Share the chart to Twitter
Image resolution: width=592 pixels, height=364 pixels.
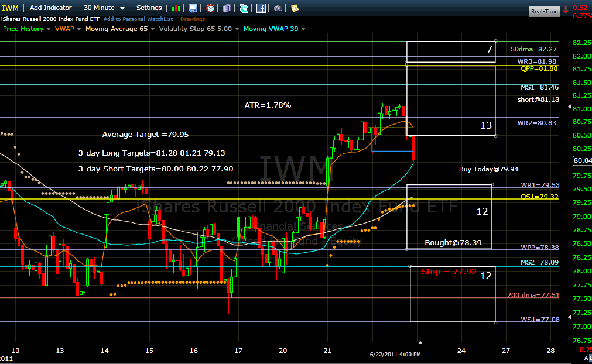click(x=244, y=8)
